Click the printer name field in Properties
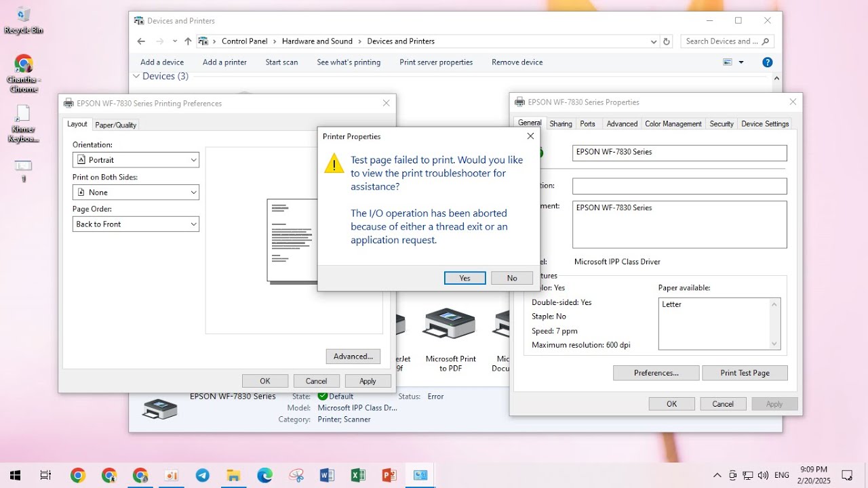Screen dimensions: 868x488 pyautogui.click(x=679, y=152)
